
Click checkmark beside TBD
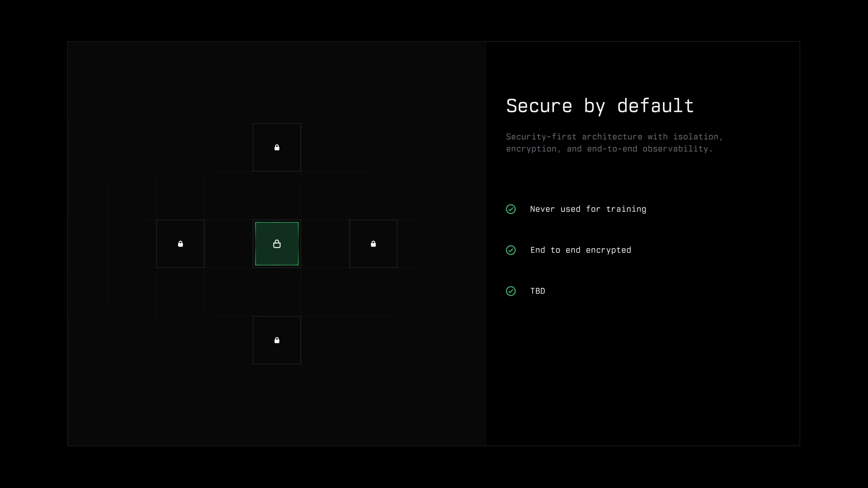511,291
